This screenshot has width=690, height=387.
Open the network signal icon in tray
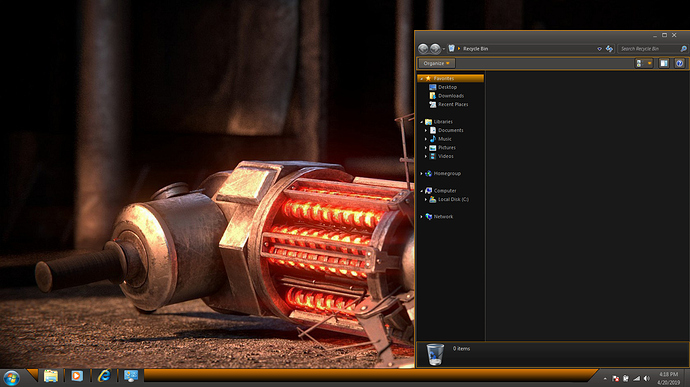pyautogui.click(x=636, y=379)
